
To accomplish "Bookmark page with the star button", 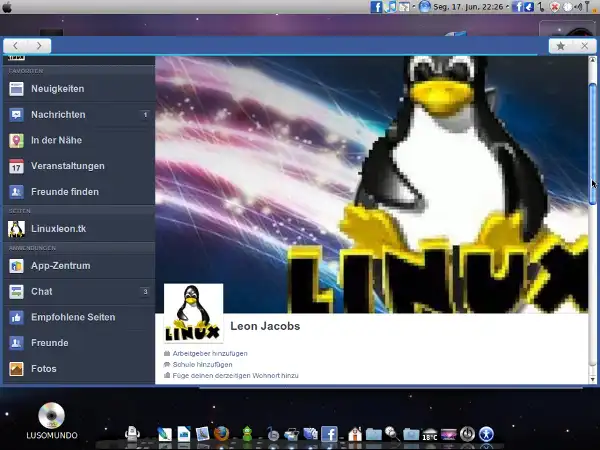I will pyautogui.click(x=561, y=46).
